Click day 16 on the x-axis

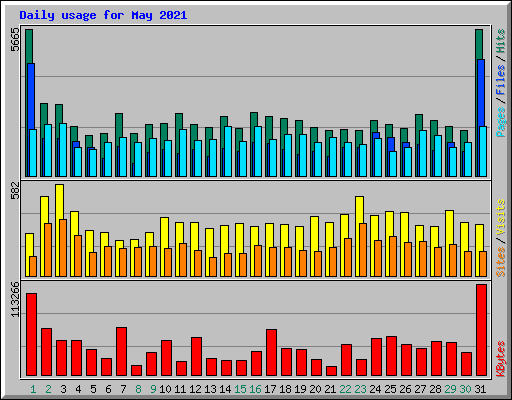tap(255, 389)
